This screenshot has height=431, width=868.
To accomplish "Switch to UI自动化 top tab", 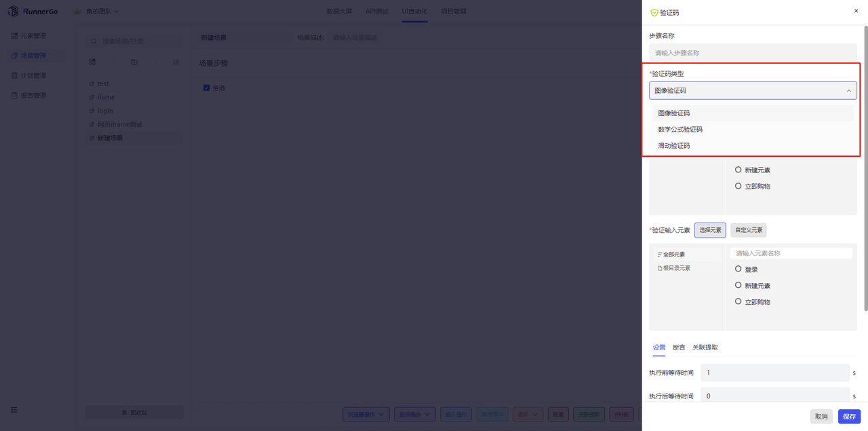I will [414, 12].
